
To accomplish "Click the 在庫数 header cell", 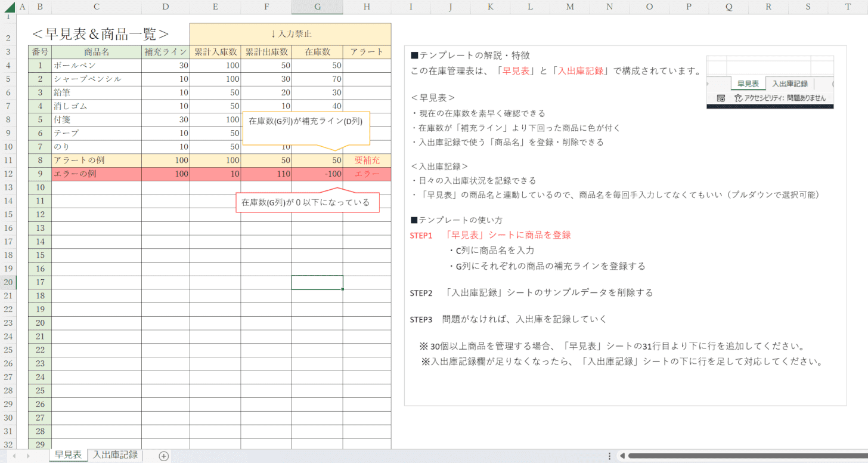I will pyautogui.click(x=317, y=52).
